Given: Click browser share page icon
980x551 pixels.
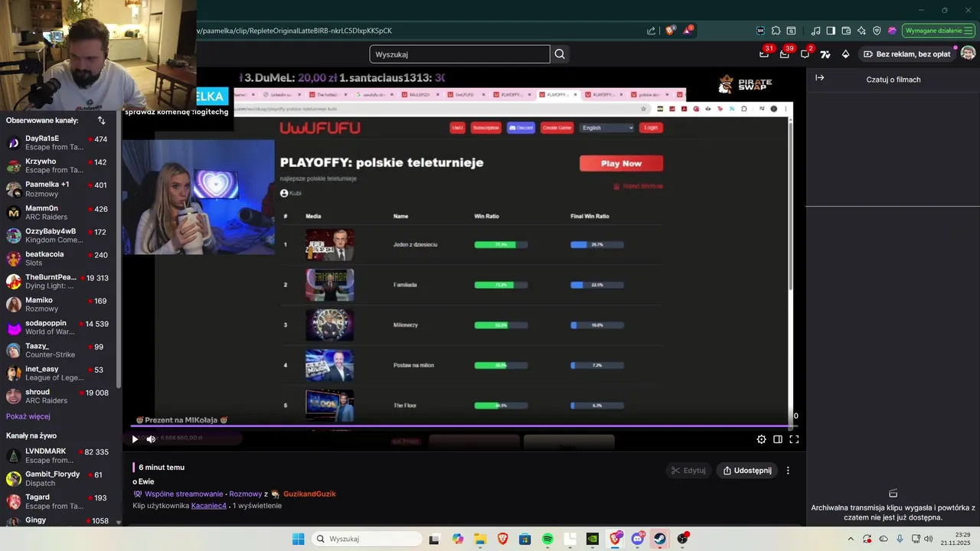Looking at the screenshot, I should (x=651, y=31).
